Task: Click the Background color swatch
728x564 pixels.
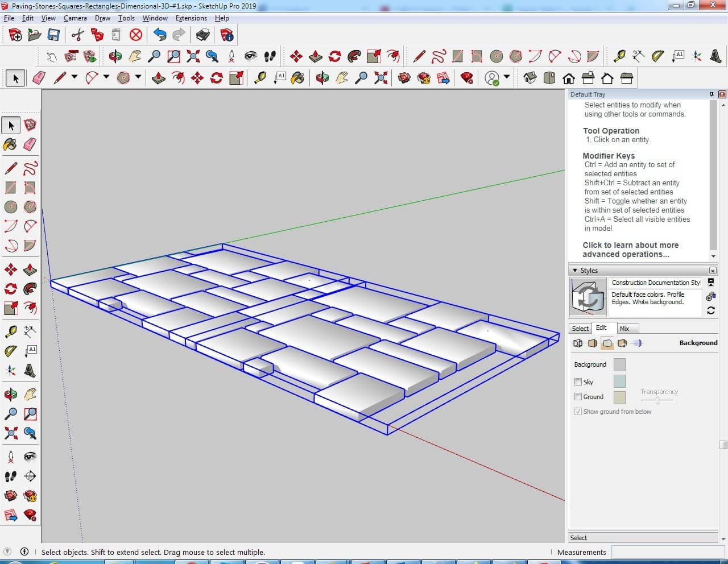Action: (619, 364)
